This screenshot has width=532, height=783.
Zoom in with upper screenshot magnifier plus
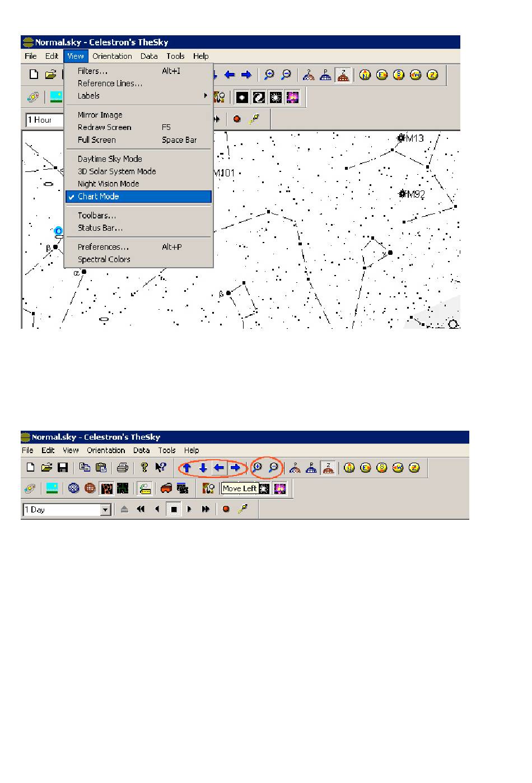tap(269, 74)
